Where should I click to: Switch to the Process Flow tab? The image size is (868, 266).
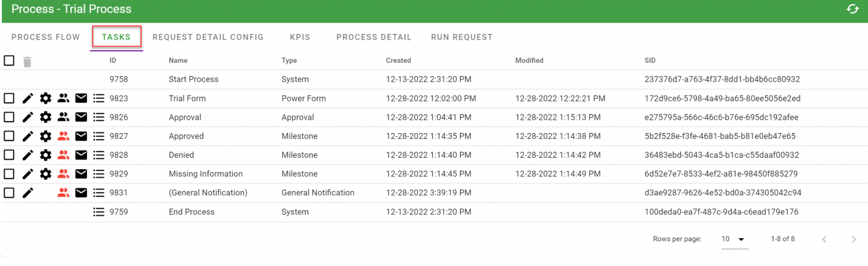(x=45, y=37)
